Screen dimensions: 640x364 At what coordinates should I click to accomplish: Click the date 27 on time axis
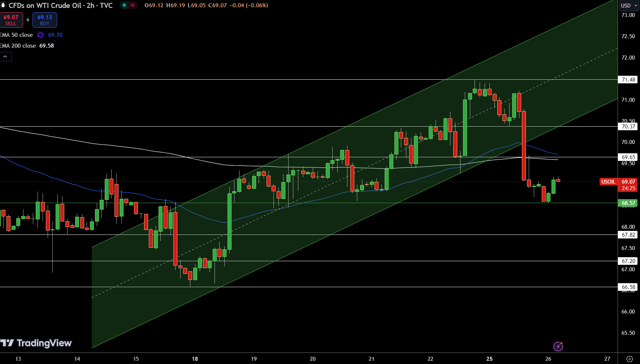(607, 359)
